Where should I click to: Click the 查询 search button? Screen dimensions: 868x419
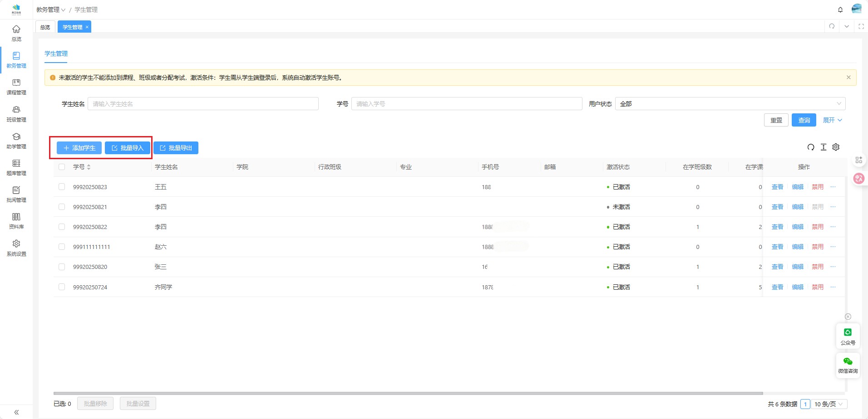[x=804, y=120]
